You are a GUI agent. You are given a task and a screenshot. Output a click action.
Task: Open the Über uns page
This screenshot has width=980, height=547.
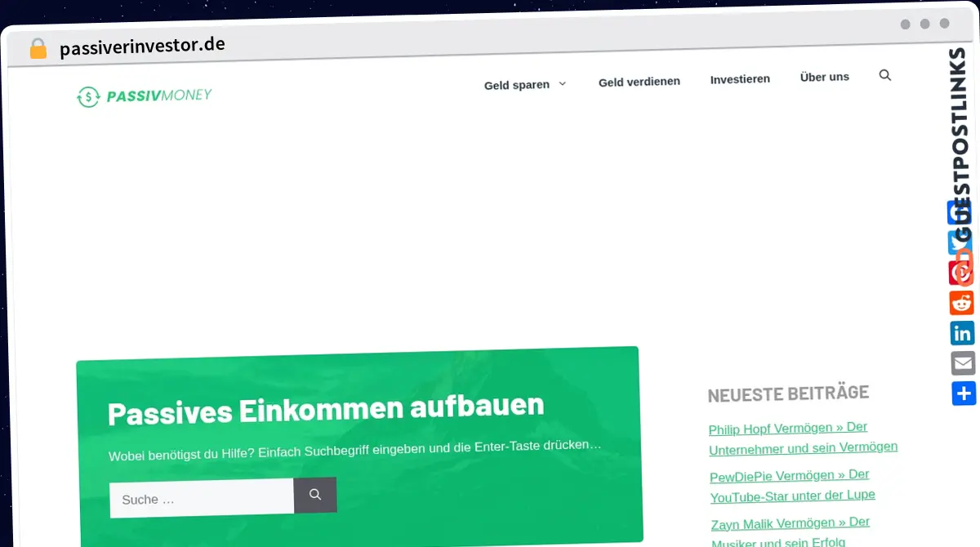point(824,77)
